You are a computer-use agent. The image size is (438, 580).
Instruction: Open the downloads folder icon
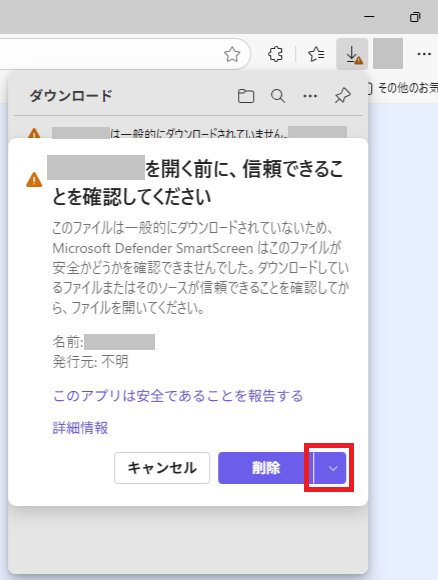pos(246,96)
